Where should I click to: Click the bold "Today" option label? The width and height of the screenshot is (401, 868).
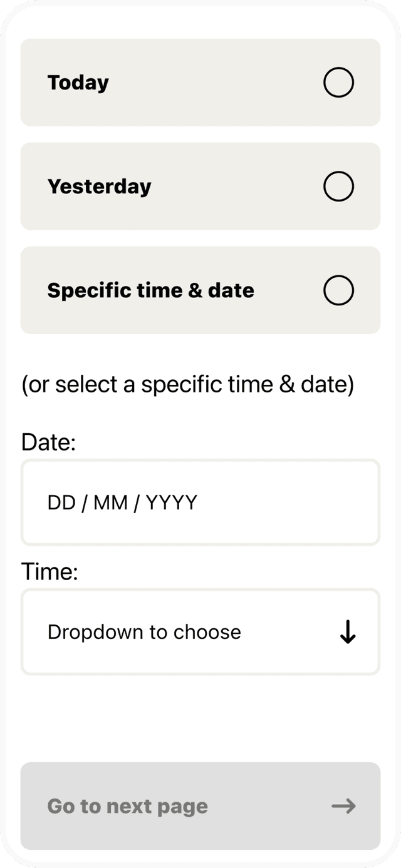[78, 83]
